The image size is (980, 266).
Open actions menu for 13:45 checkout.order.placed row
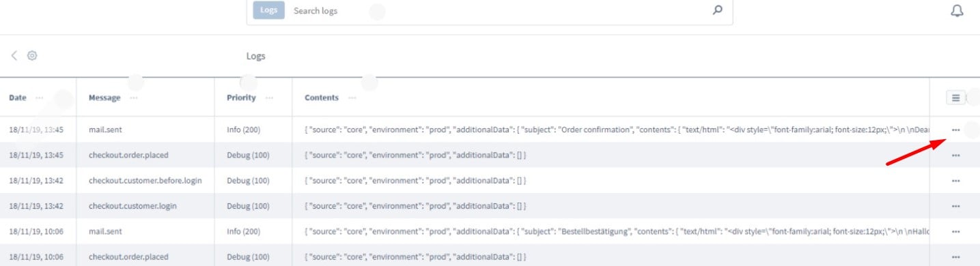[955, 155]
